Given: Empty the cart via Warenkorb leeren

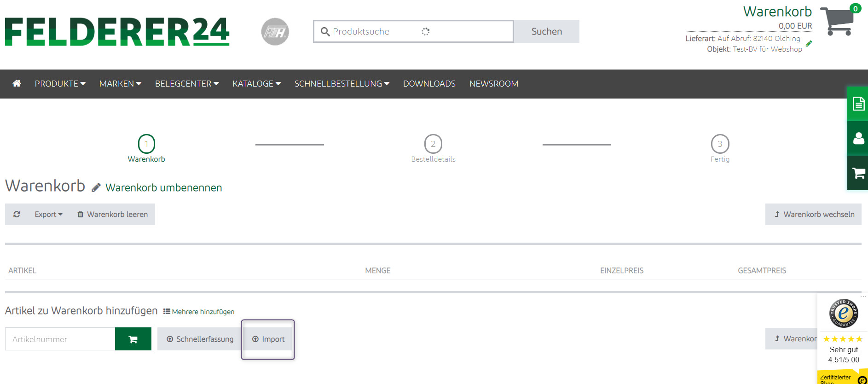Looking at the screenshot, I should point(112,214).
